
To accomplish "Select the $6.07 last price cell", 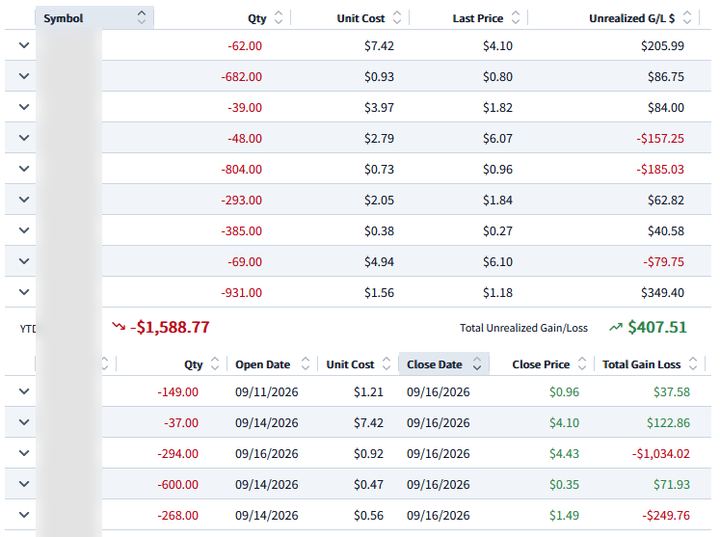I will [x=497, y=138].
